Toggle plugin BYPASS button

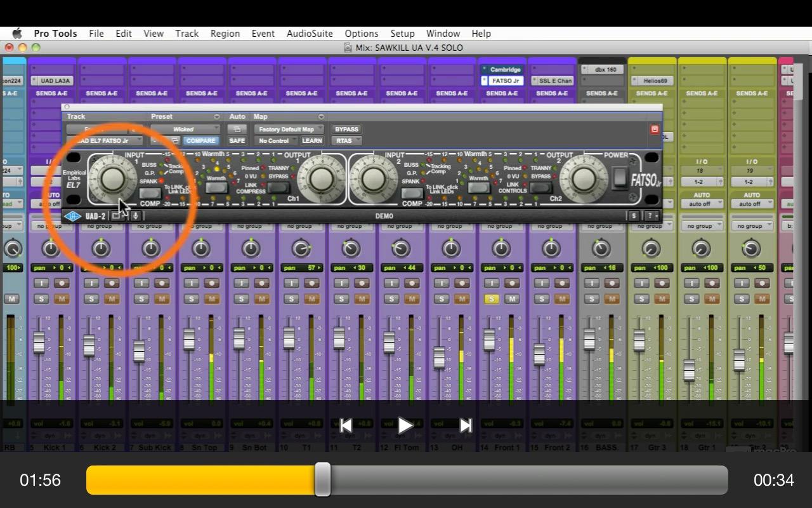click(x=346, y=130)
